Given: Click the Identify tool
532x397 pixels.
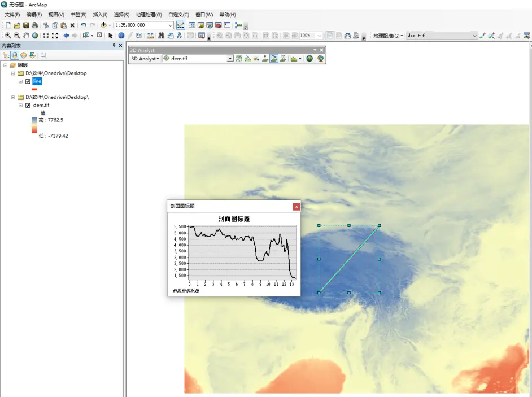Looking at the screenshot, I should [x=121, y=35].
